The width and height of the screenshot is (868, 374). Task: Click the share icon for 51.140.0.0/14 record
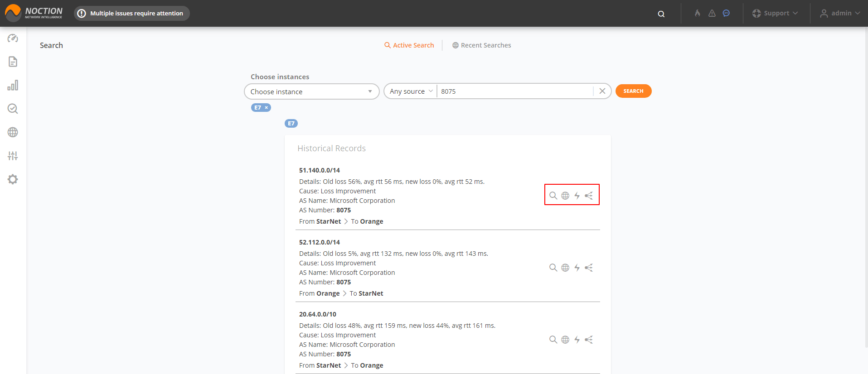[589, 196]
